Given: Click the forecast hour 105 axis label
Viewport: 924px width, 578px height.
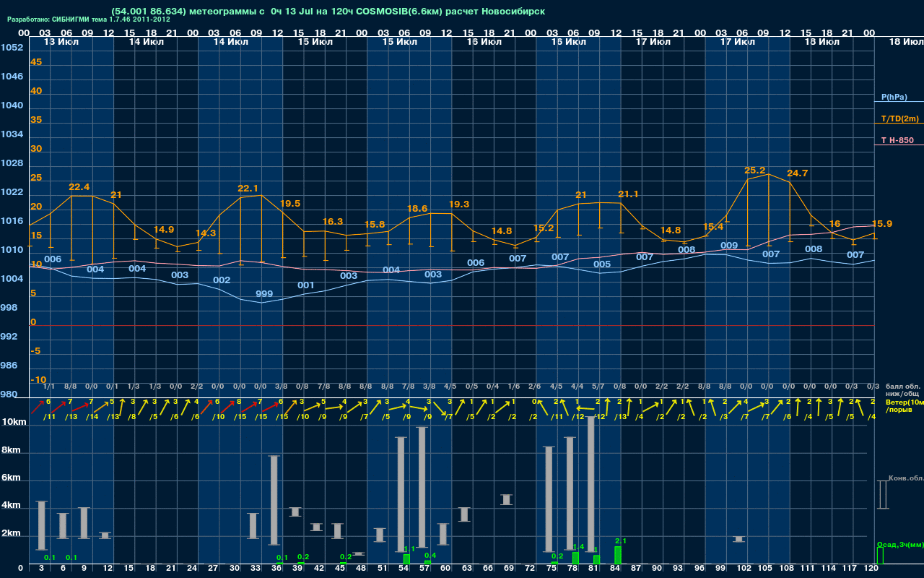Looking at the screenshot, I should (765, 569).
